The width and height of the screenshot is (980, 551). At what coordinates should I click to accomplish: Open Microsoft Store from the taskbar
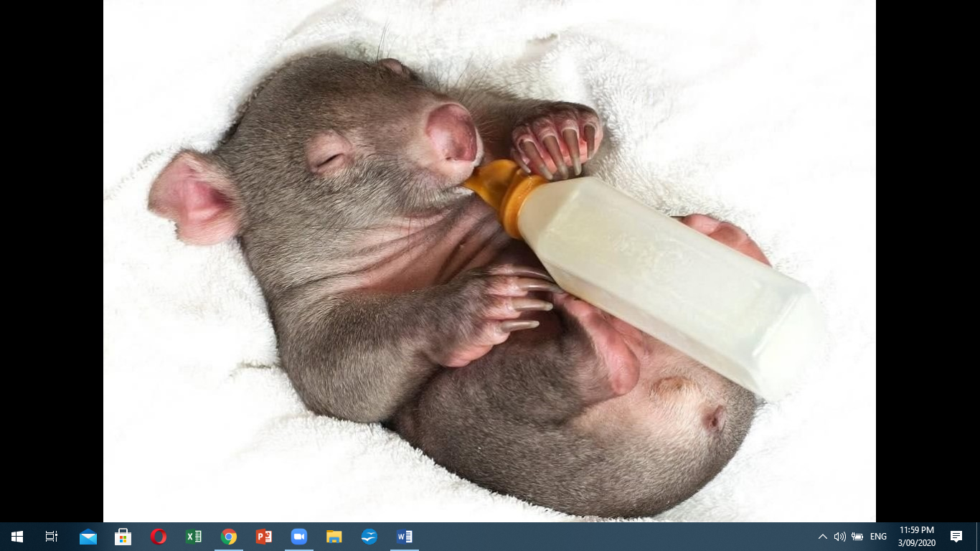click(x=123, y=537)
